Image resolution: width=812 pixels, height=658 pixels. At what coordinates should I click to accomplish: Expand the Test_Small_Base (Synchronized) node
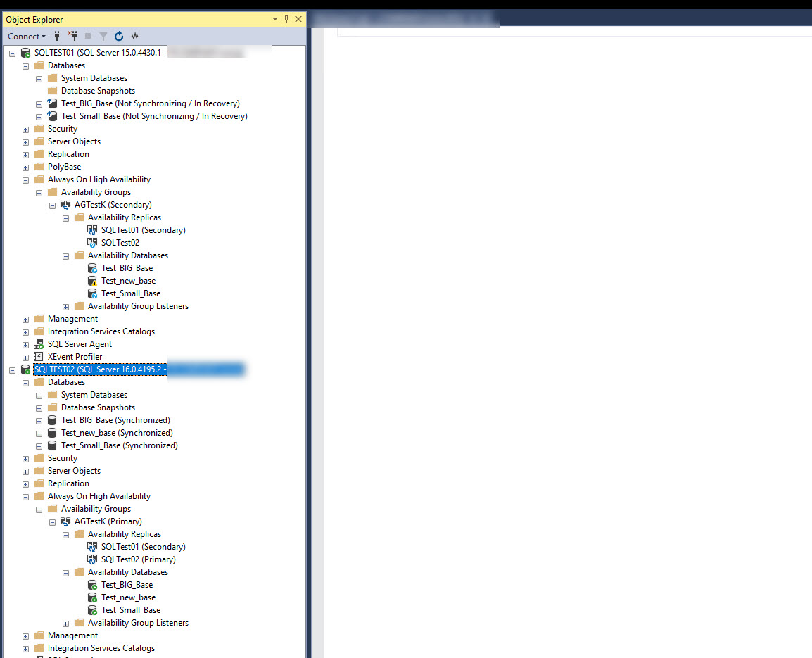point(39,446)
